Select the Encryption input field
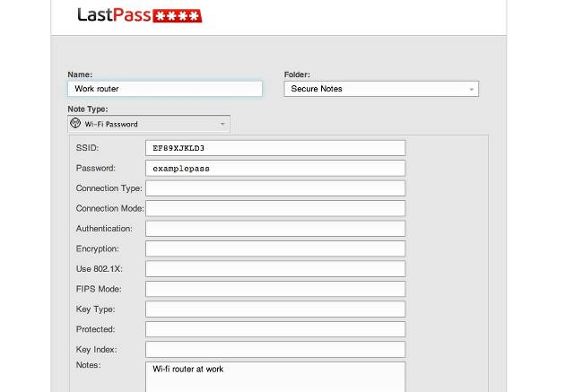 pyautogui.click(x=275, y=248)
